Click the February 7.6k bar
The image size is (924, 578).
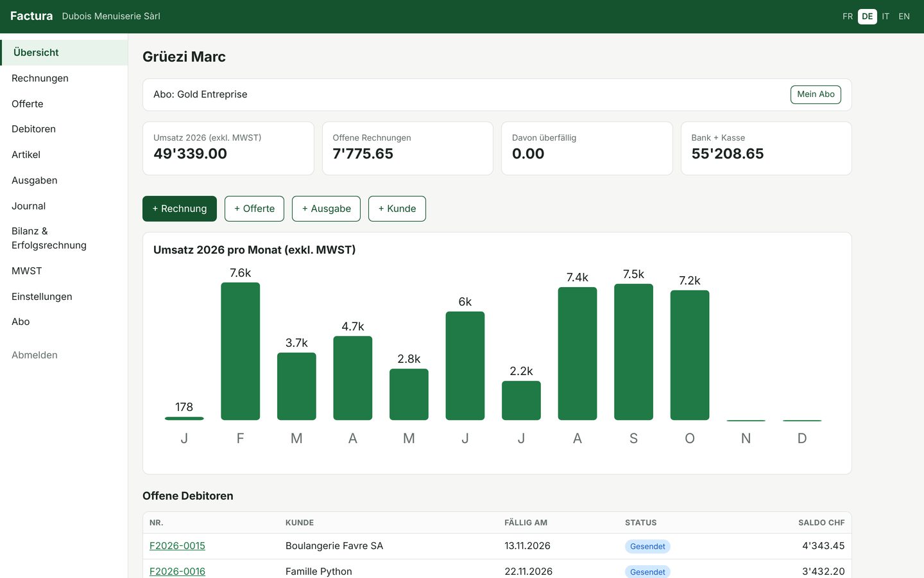[241, 351]
